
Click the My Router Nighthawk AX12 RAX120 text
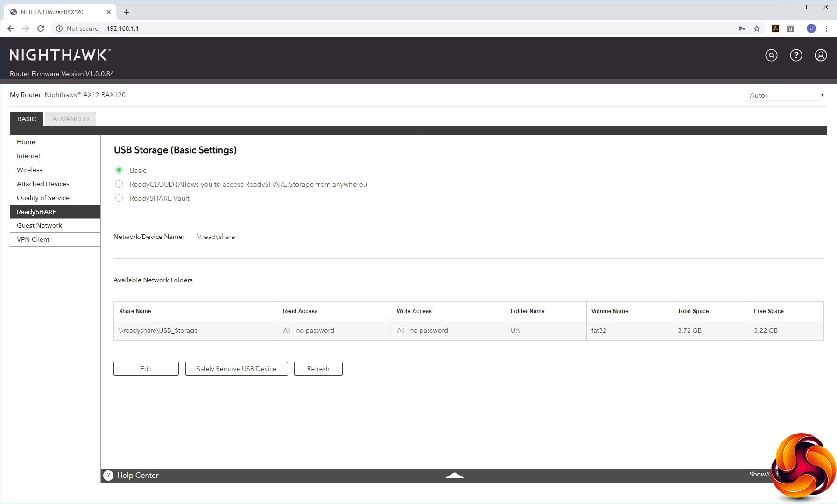pos(68,95)
